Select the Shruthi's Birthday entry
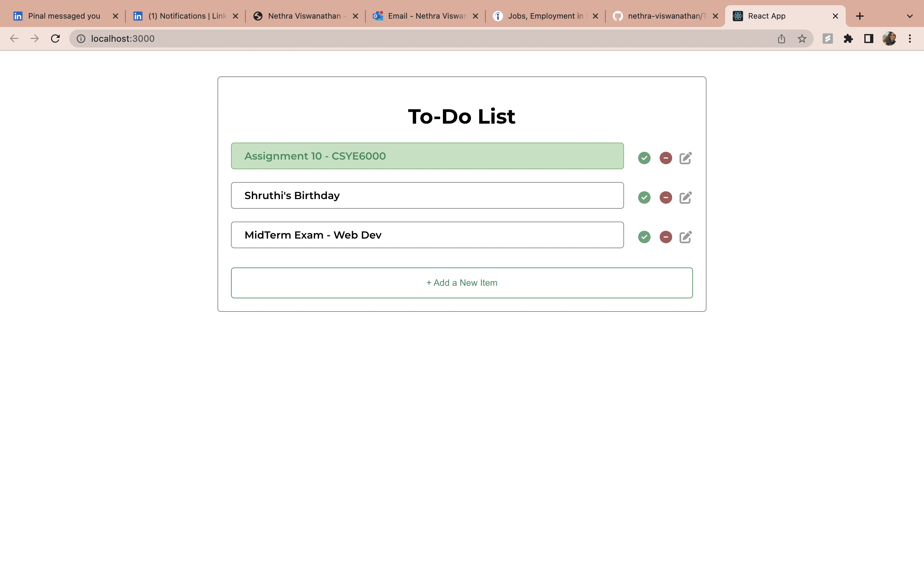 click(427, 195)
